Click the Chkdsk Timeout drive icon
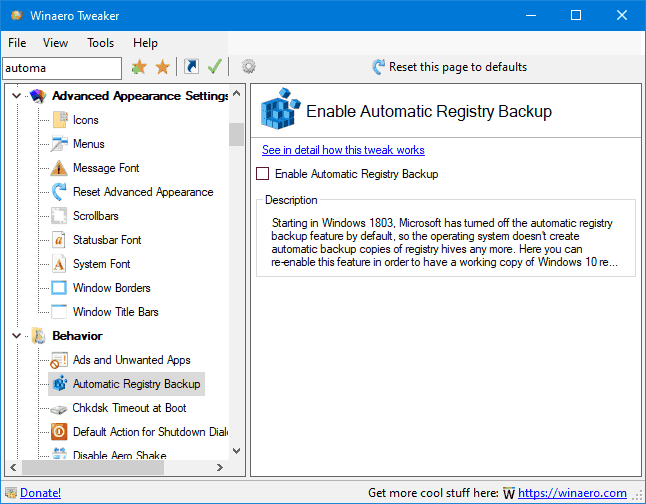Image resolution: width=646 pixels, height=504 pixels. [59, 409]
